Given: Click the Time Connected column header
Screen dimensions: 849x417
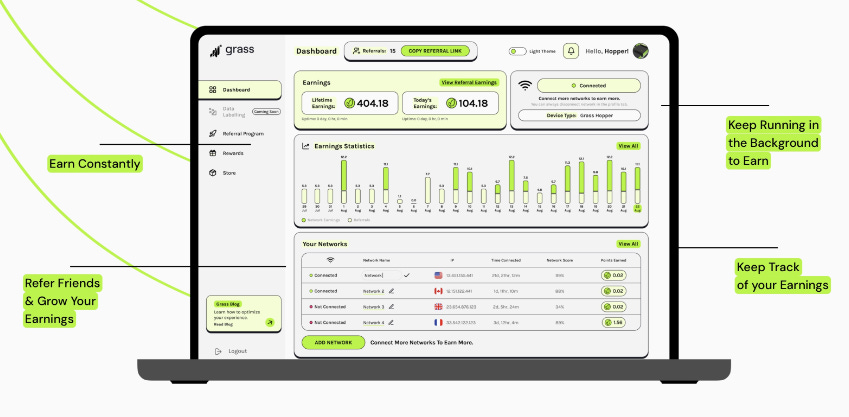Looking at the screenshot, I should pos(506,260).
